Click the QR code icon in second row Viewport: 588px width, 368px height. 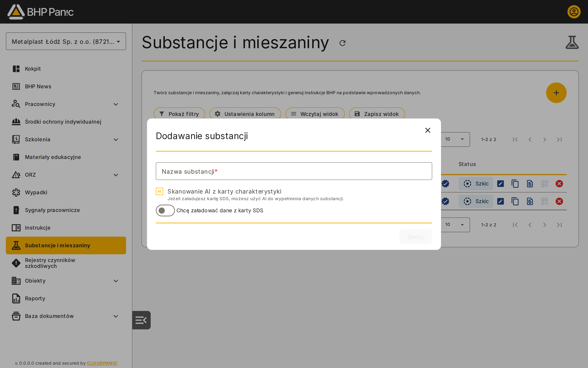(x=544, y=201)
